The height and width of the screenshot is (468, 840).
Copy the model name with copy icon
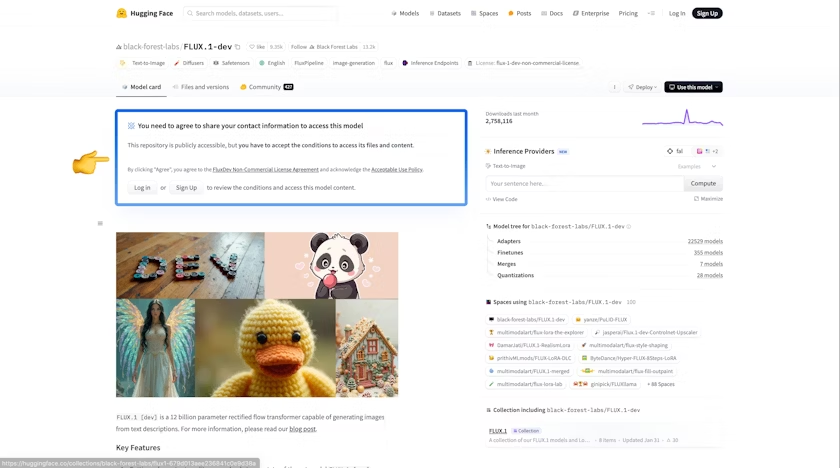(x=238, y=47)
